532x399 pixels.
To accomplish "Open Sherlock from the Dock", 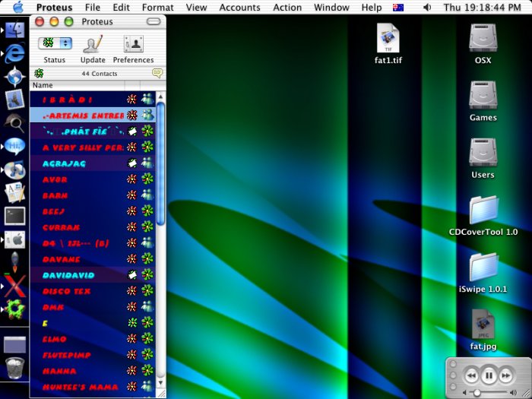I will pyautogui.click(x=14, y=122).
